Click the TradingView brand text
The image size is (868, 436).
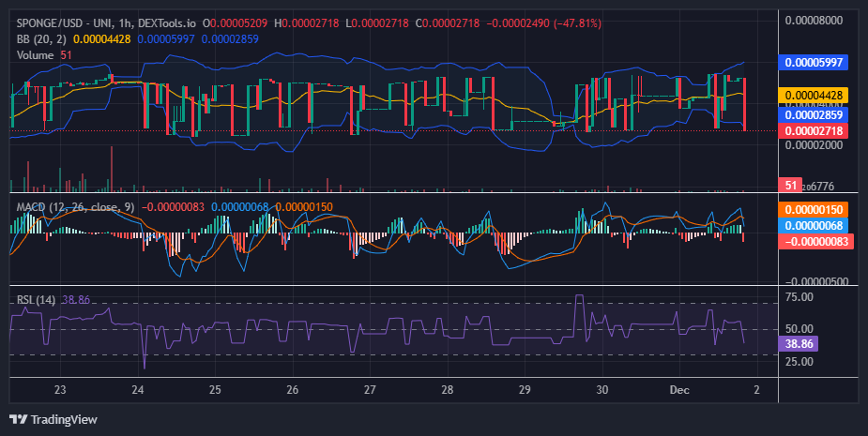(64, 419)
